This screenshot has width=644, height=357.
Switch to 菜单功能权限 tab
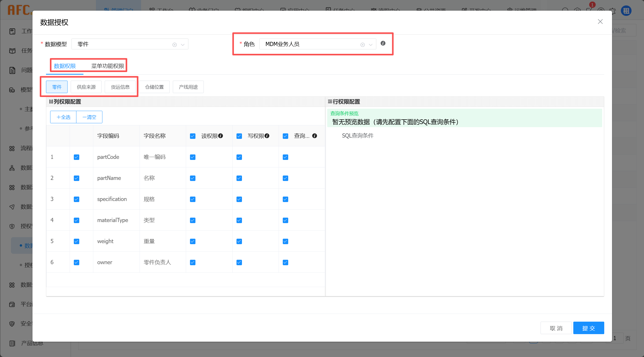click(x=108, y=66)
